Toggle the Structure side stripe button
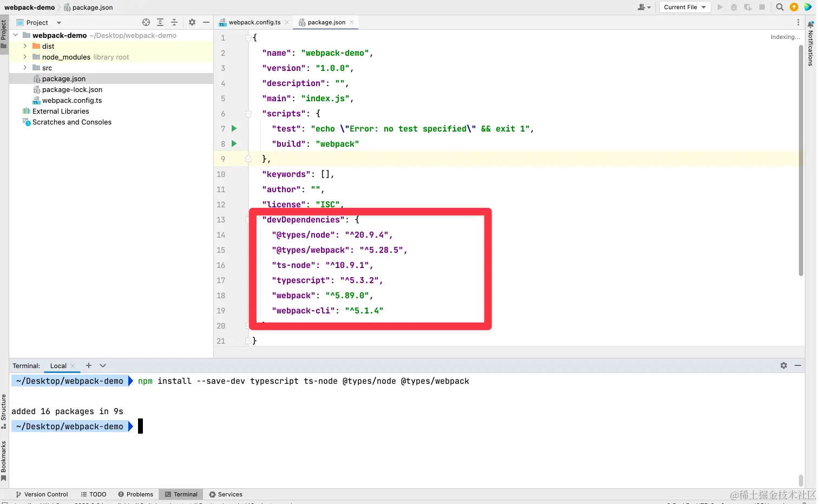The height and width of the screenshot is (504, 820). pos(4,411)
